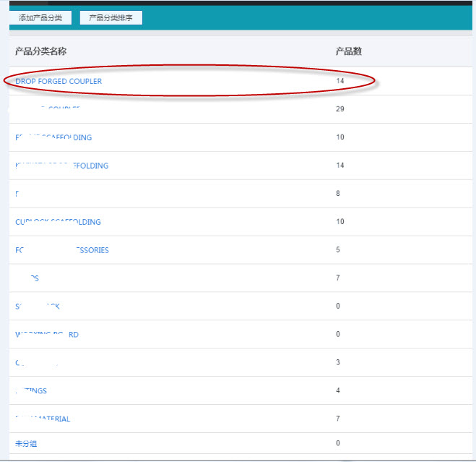476x462 pixels.
Task: Open scaffolding category directly above the 8-product row
Action: point(62,166)
